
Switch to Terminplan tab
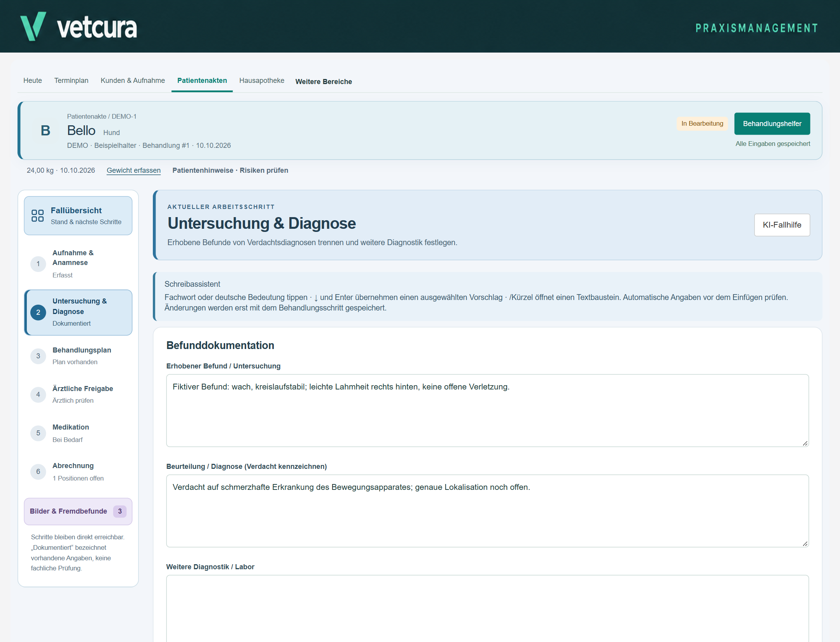point(71,81)
